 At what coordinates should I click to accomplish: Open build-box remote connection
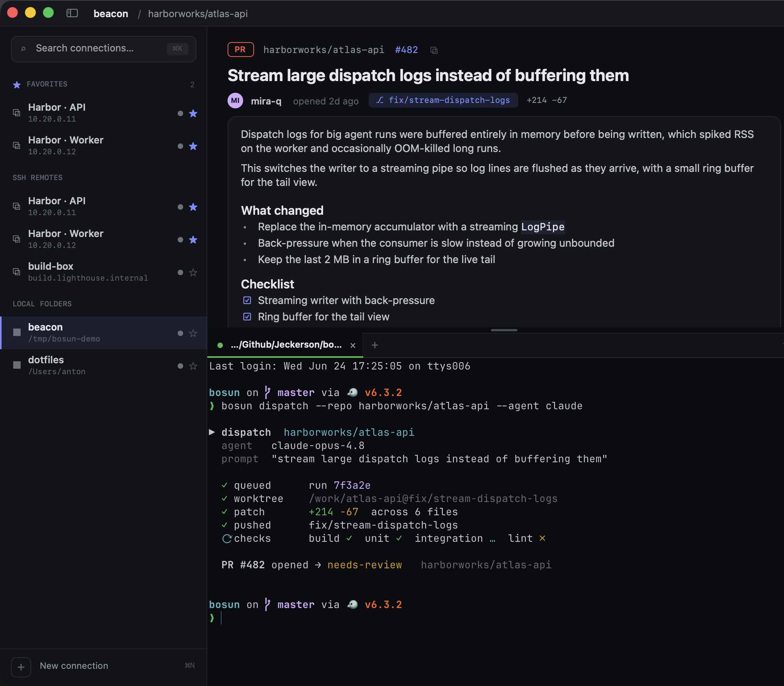click(x=104, y=272)
